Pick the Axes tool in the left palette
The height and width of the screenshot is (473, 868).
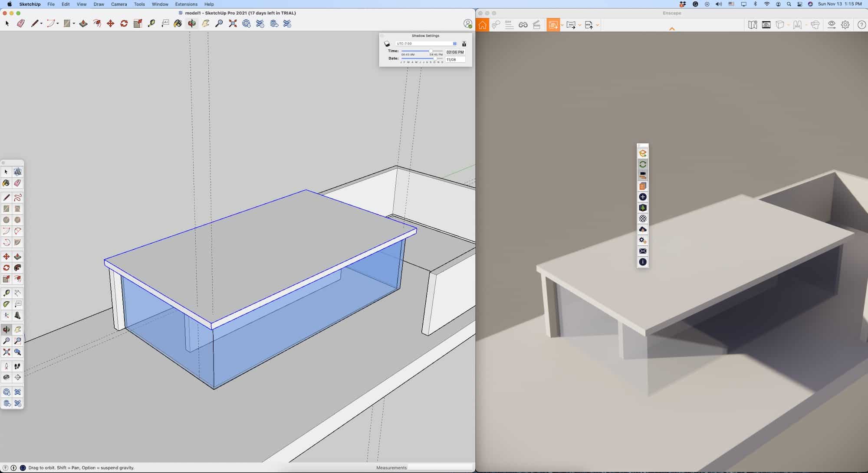(7, 315)
